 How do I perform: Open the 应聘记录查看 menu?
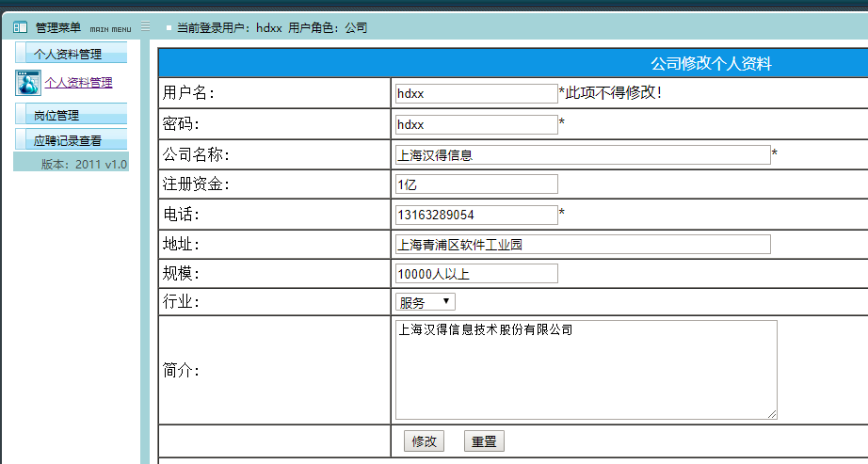pos(71,139)
